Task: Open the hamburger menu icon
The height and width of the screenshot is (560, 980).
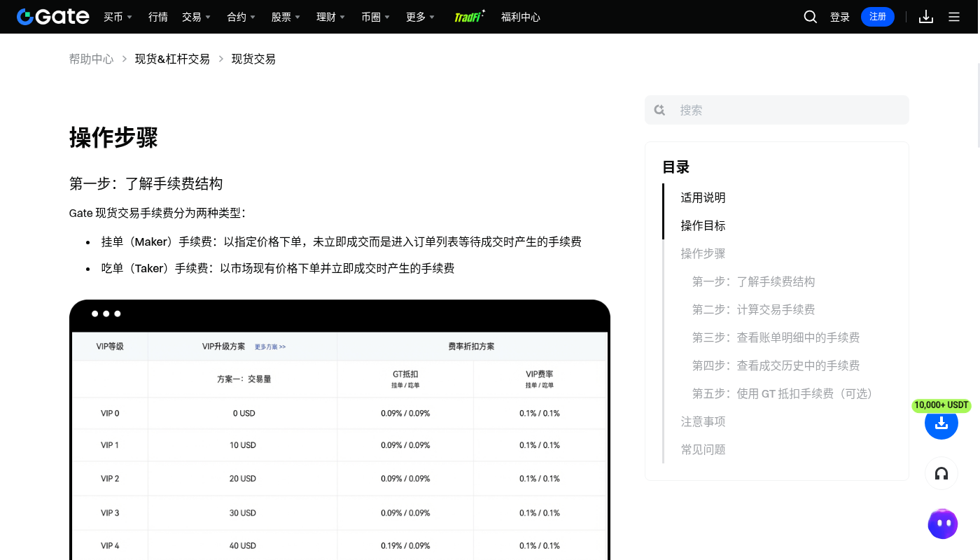Action: click(x=954, y=17)
